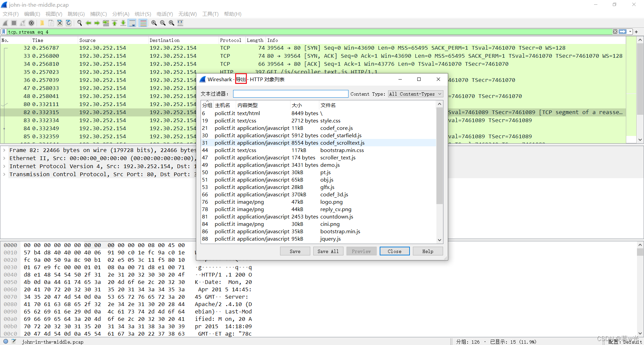The image size is (644, 345).
Task: Click the Restart capture icon
Action: (22, 23)
